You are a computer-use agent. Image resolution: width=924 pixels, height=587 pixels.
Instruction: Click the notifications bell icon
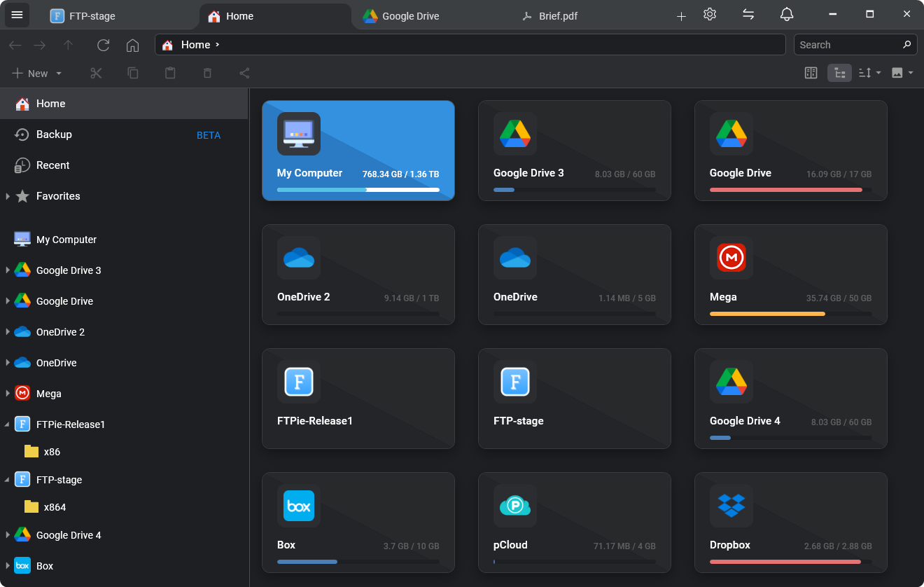click(786, 14)
